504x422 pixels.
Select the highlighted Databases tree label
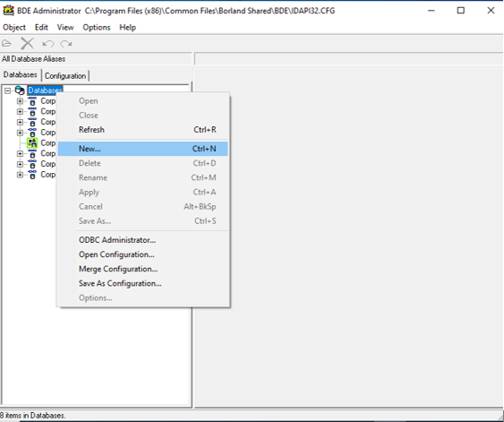pyautogui.click(x=45, y=90)
